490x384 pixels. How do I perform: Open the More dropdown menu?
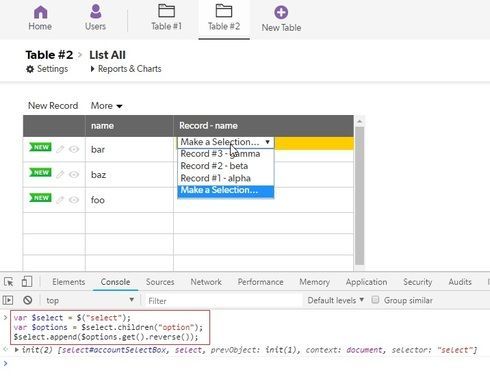(x=106, y=106)
